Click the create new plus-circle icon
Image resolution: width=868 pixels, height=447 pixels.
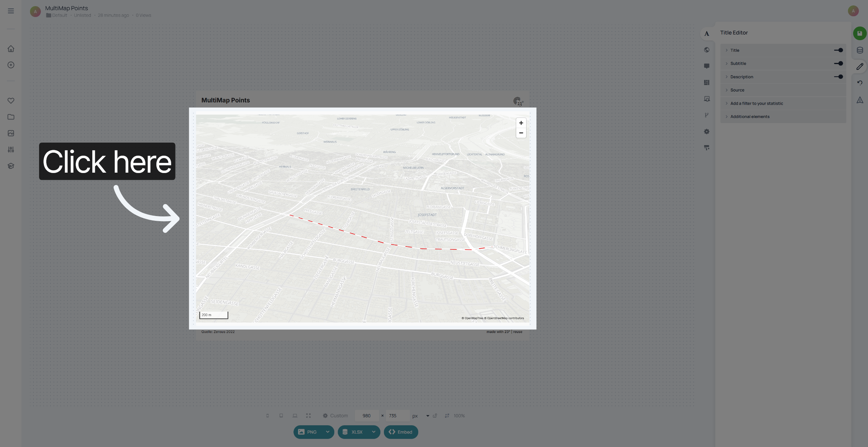11,65
